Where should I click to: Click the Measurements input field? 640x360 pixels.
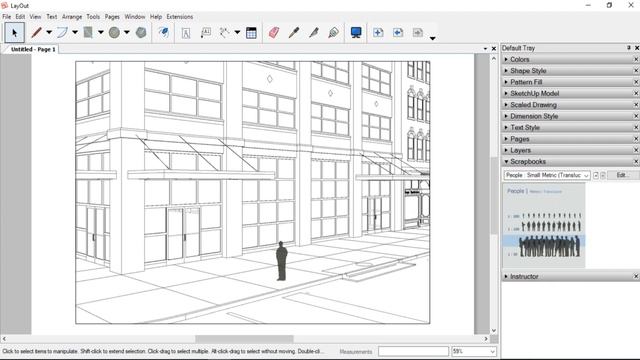(413, 351)
